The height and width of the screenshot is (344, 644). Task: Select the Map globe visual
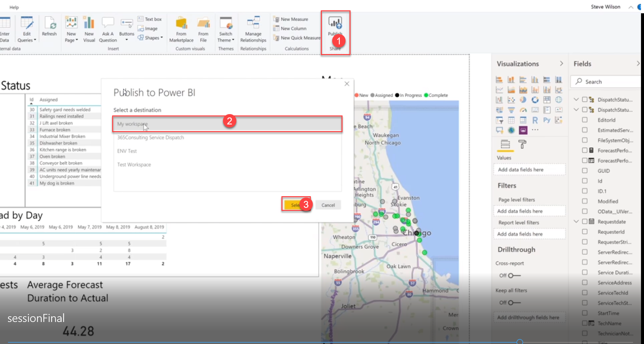point(559,100)
